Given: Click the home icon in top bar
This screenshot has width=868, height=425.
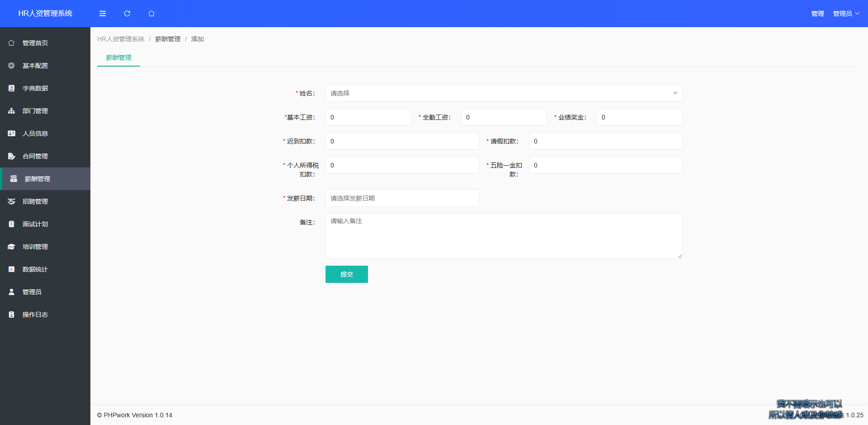Looking at the screenshot, I should click(x=151, y=14).
